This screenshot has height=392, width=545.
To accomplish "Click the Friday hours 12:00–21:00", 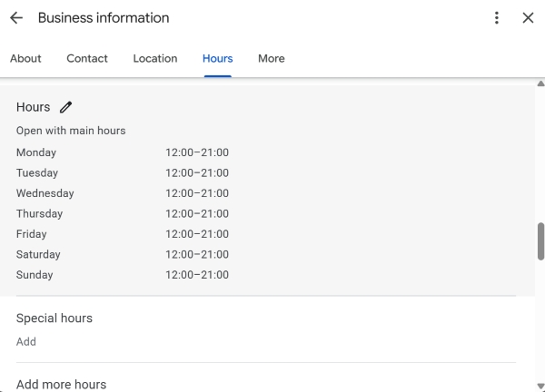I will click(197, 234).
